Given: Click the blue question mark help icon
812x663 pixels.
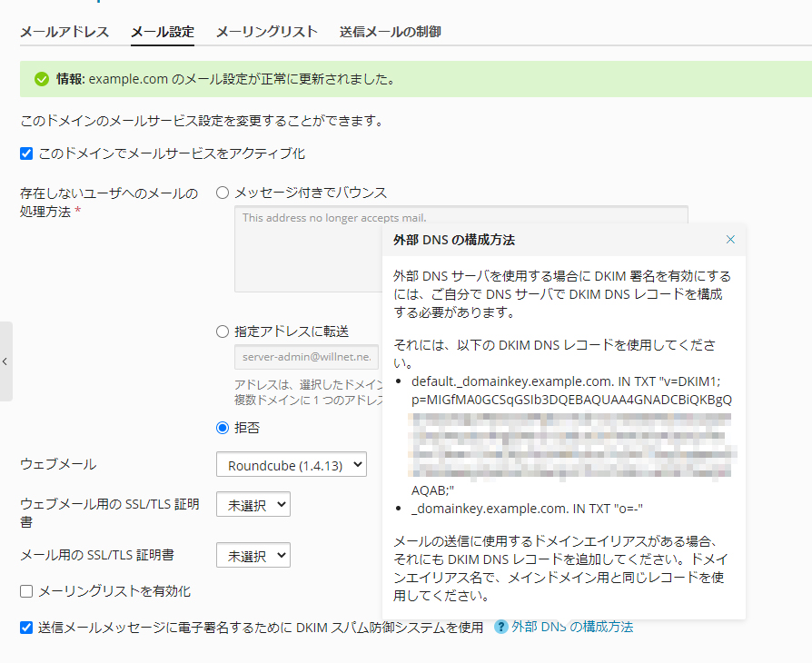Looking at the screenshot, I should click(500, 627).
